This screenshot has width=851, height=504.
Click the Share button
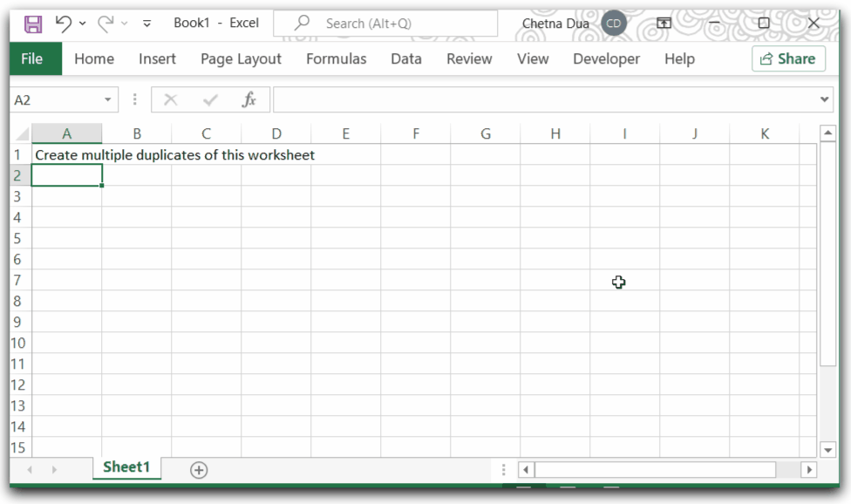(x=788, y=58)
